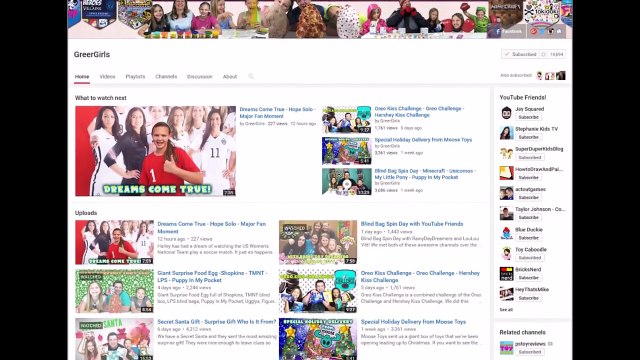
Task: Open actoutgames channel avatar
Action: (x=507, y=193)
